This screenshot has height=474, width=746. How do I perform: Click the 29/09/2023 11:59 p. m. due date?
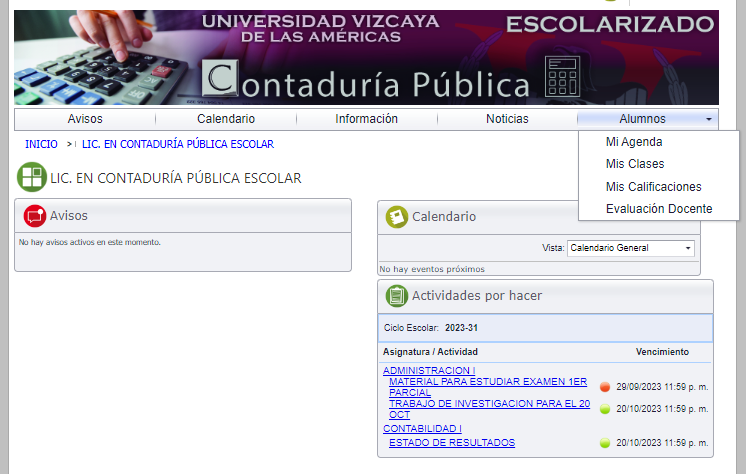coord(662,387)
